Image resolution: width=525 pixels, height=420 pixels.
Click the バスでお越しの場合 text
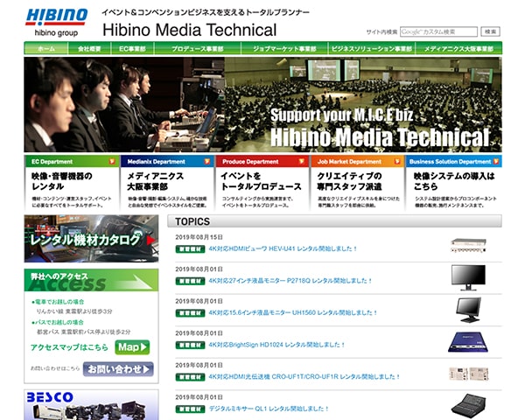tap(58, 322)
